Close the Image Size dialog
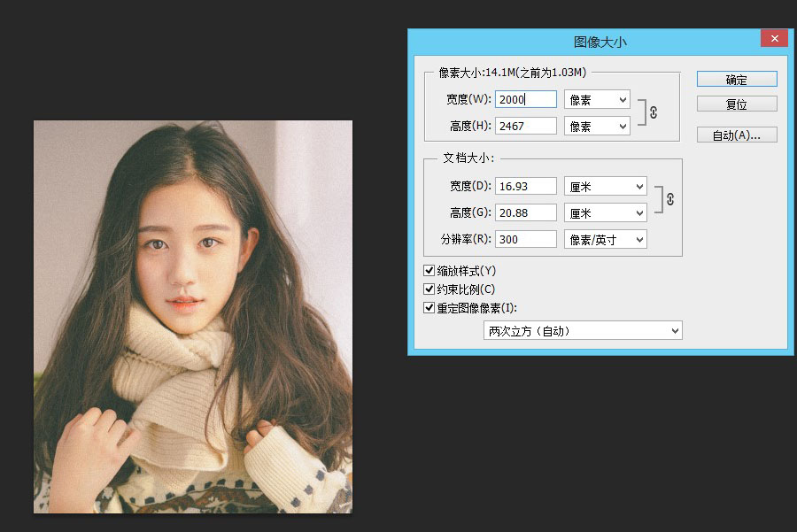Image resolution: width=797 pixels, height=532 pixels. click(773, 39)
